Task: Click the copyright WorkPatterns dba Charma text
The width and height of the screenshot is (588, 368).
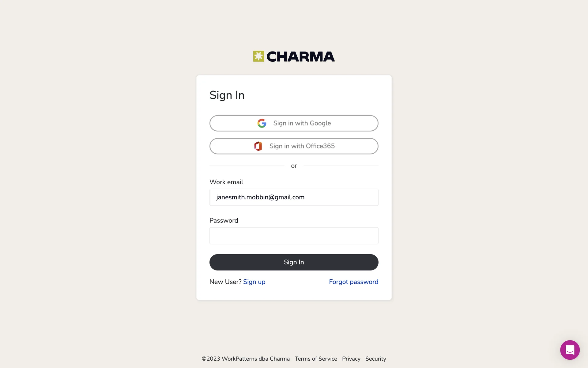Action: (x=246, y=359)
